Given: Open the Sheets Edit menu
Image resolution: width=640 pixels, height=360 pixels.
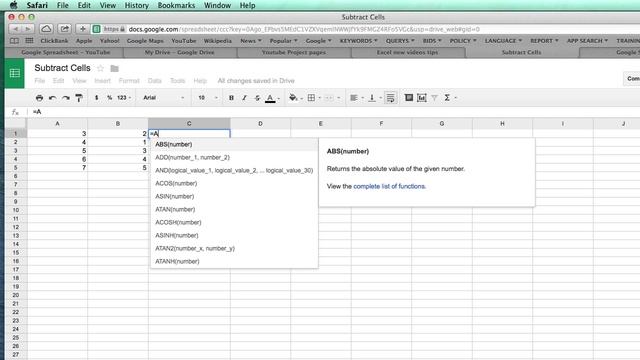Looking at the screenshot, I should 58,81.
